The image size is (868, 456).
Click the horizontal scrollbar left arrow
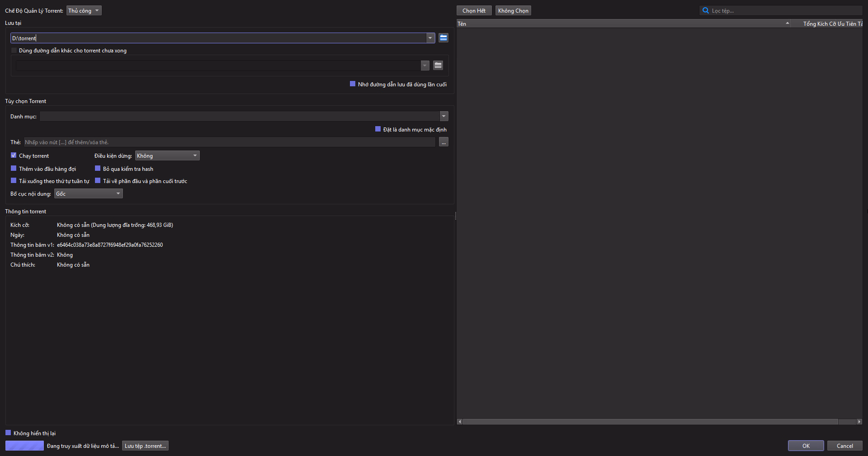460,422
